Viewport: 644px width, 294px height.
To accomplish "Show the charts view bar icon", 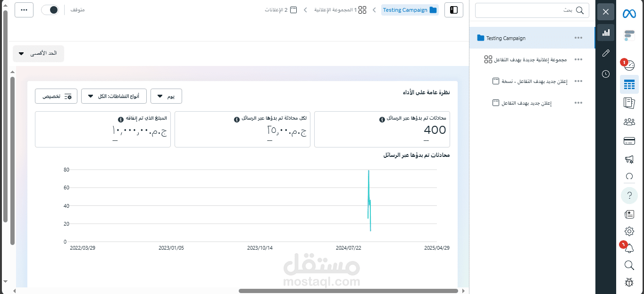I will (606, 33).
